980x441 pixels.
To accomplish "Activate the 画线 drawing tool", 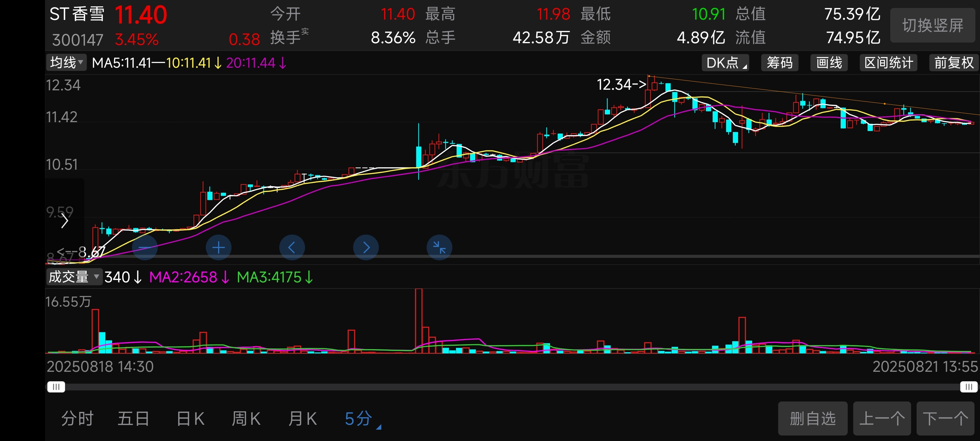I will click(x=829, y=63).
